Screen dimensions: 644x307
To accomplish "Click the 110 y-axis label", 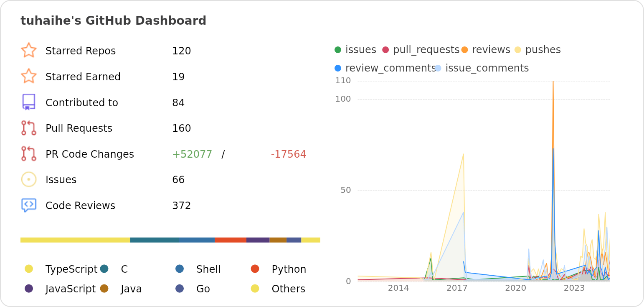I will coord(343,81).
